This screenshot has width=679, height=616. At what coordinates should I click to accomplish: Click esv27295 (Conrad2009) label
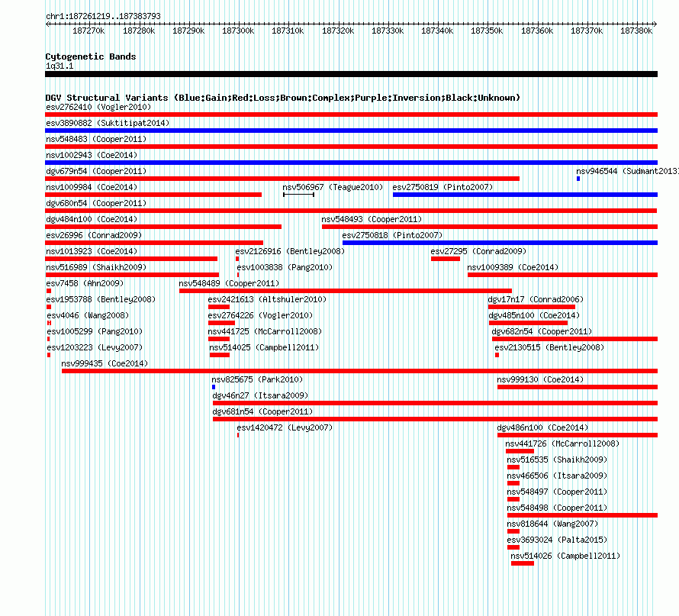478,251
